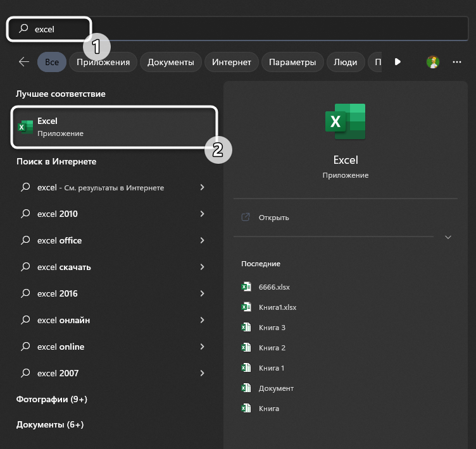This screenshot has width=476, height=449.
Task: Click the search icon beside 'excel 2007'
Action: (25, 373)
